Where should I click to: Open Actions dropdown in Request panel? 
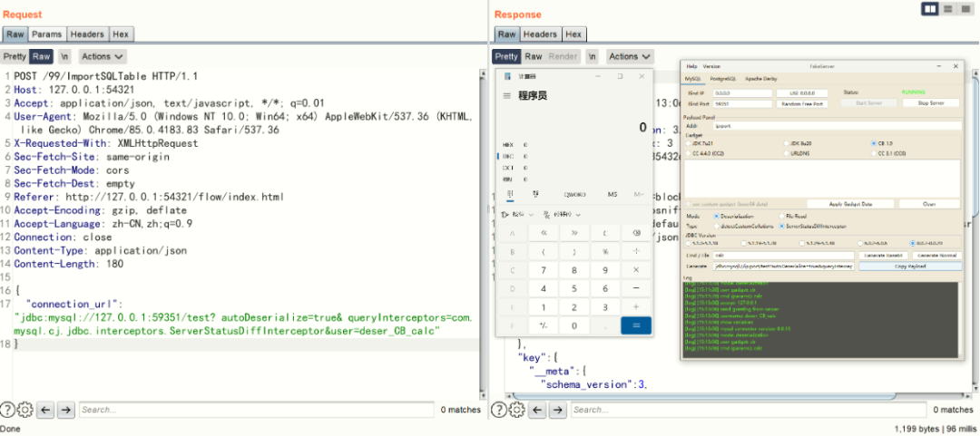tap(102, 56)
